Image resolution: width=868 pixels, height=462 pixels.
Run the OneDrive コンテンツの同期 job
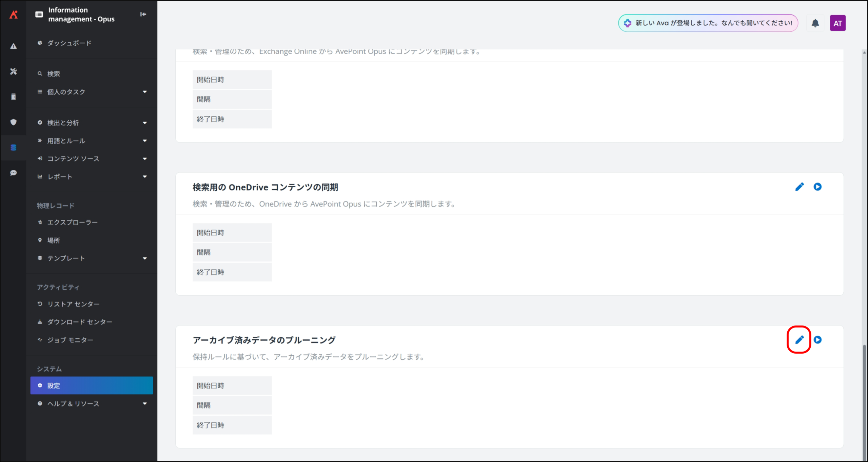coord(817,187)
